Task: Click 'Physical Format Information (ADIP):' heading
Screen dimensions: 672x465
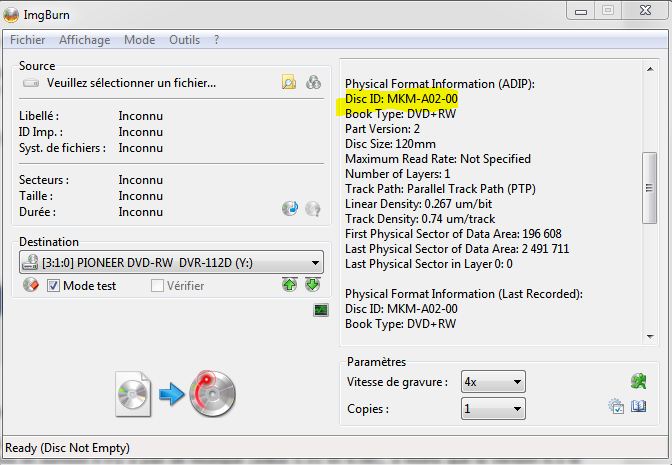Action: 440,84
